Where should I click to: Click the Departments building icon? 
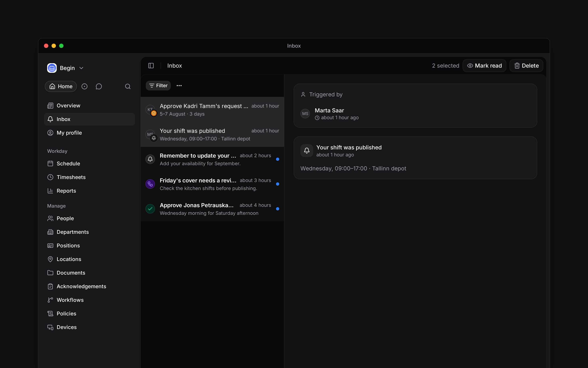coord(50,232)
